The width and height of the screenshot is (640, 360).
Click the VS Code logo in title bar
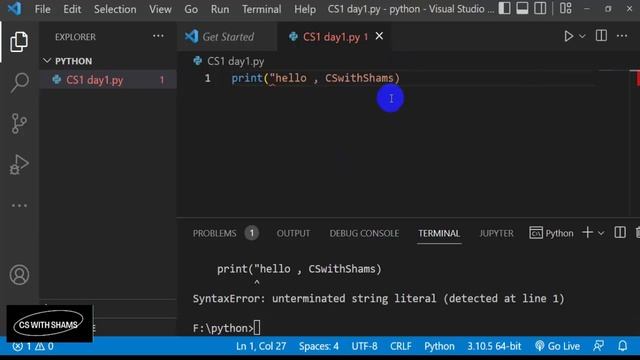pos(15,9)
